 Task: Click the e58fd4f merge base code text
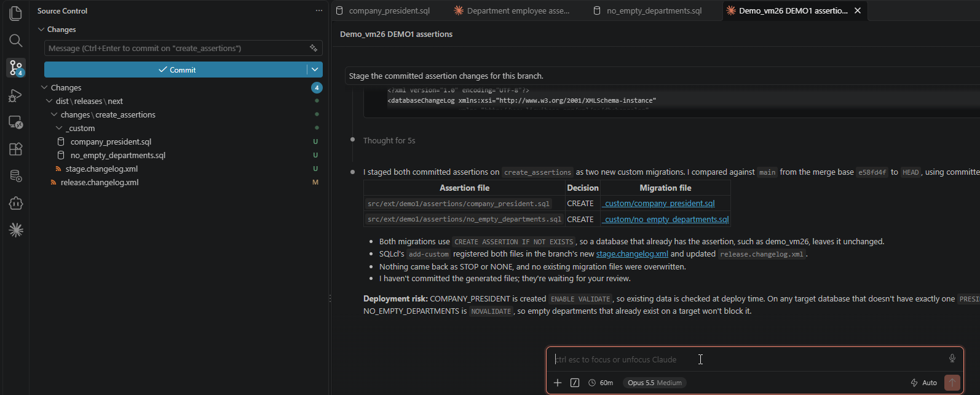(x=872, y=172)
